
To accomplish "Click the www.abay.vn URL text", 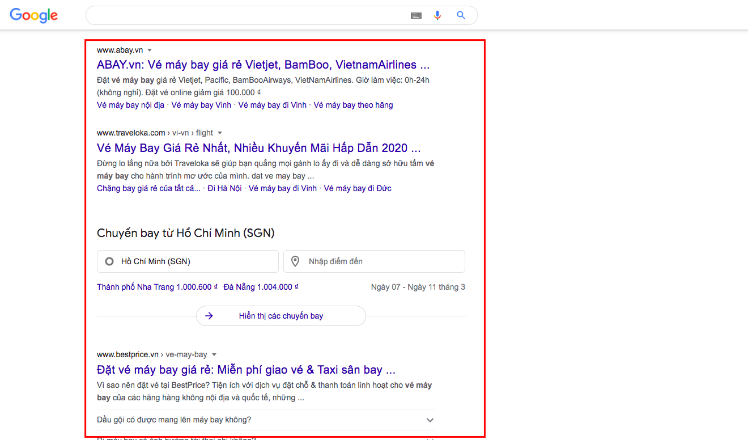I will pos(120,50).
